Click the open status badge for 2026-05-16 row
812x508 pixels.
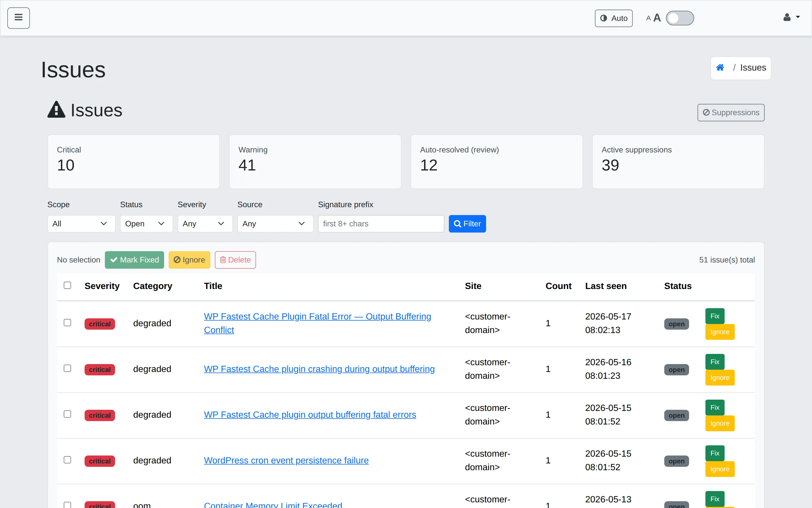point(676,370)
